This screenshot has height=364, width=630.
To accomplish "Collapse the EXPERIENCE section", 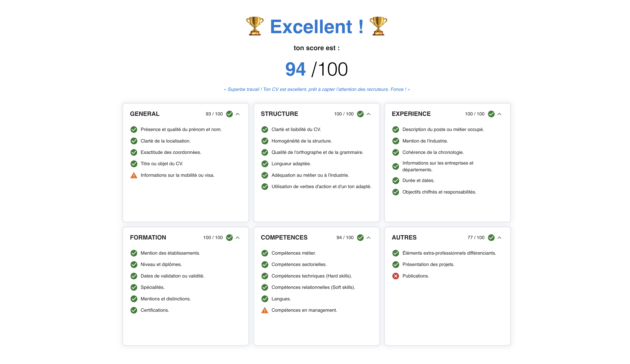I will [x=500, y=114].
